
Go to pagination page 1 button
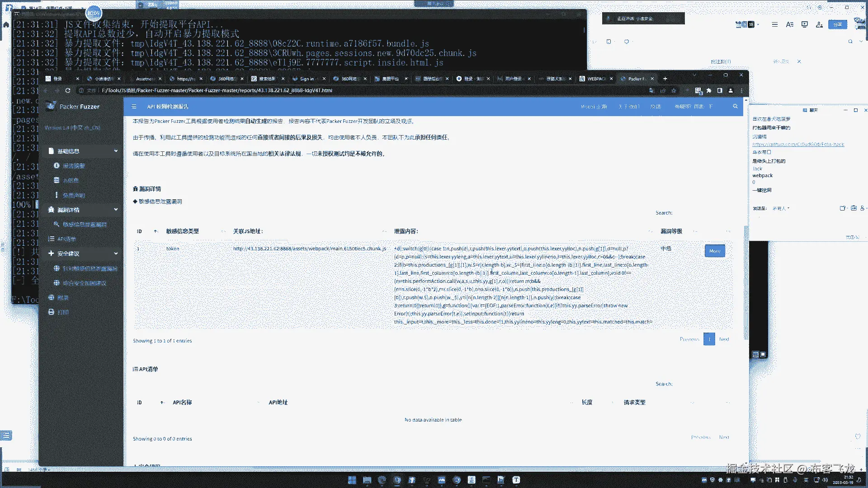point(709,339)
